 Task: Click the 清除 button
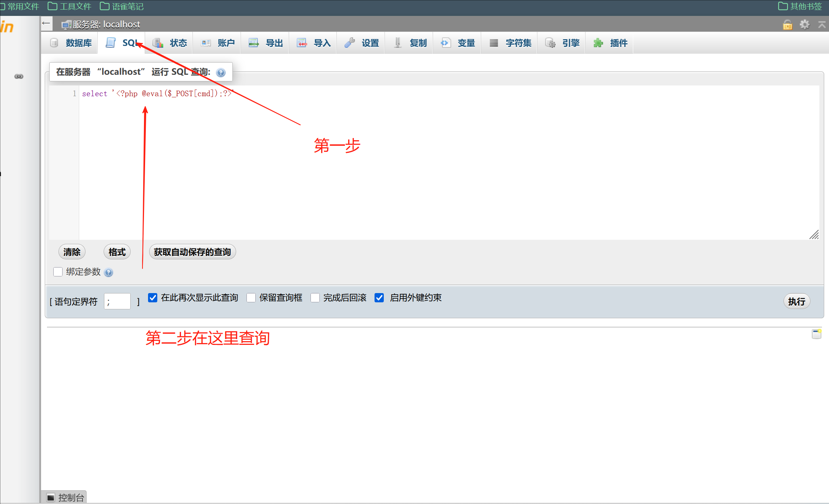(x=72, y=252)
